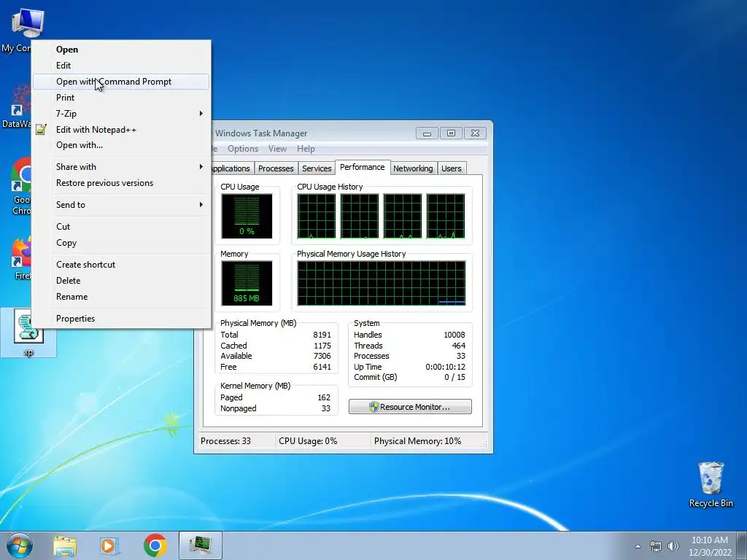Choose Rename in the context menu

(121, 297)
